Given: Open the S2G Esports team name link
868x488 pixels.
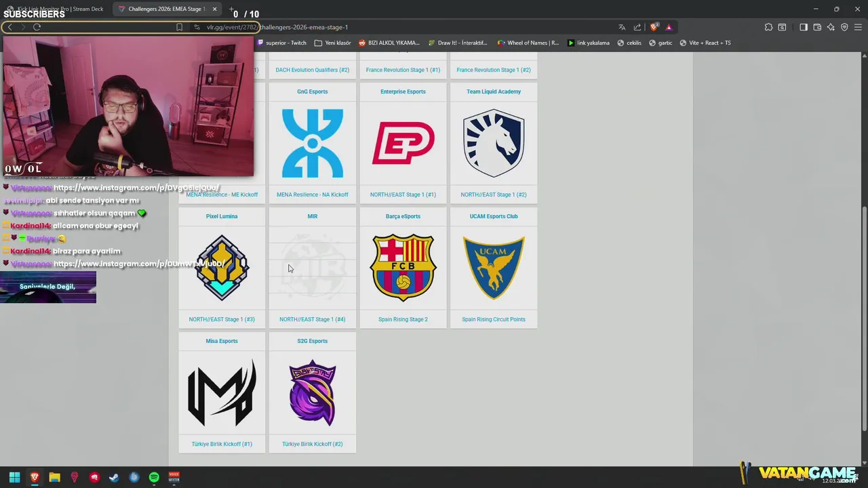Looking at the screenshot, I should pos(312,341).
